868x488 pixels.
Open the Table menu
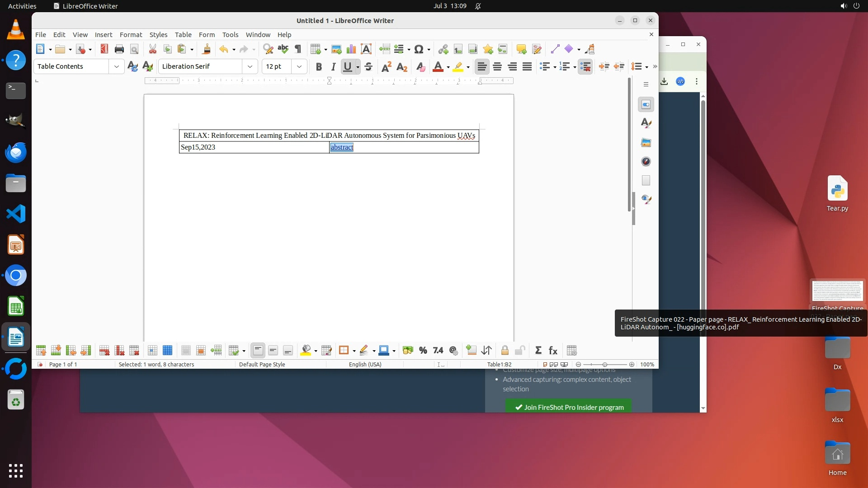click(x=183, y=34)
